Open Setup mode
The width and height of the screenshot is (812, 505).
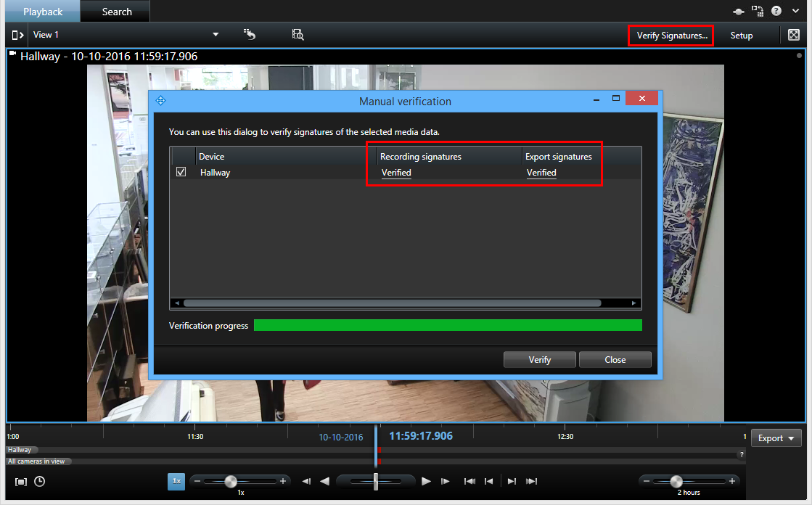coord(741,35)
